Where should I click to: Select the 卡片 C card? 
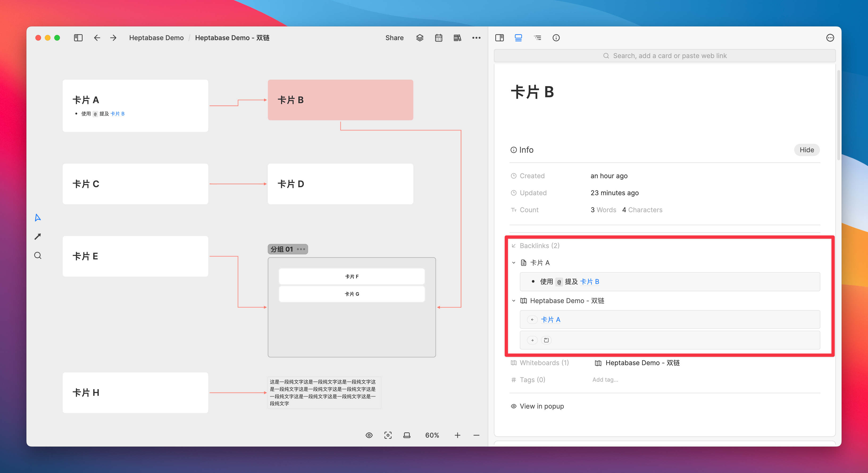tap(135, 184)
